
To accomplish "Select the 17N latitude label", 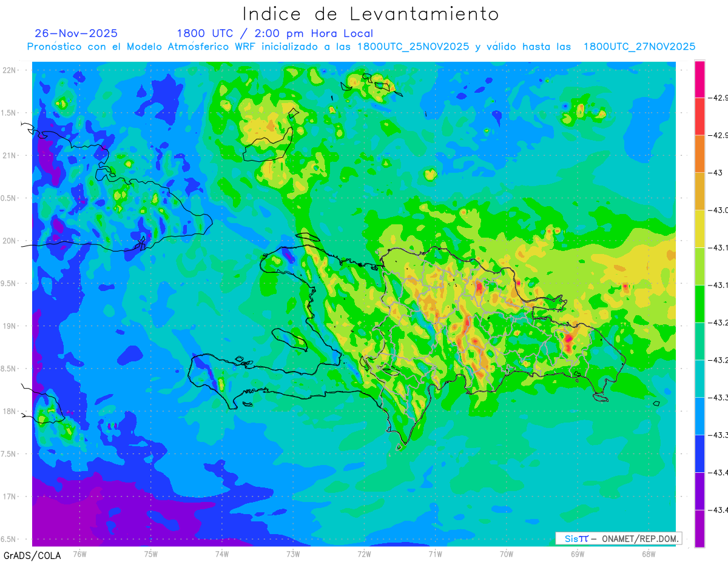I will tap(9, 497).
